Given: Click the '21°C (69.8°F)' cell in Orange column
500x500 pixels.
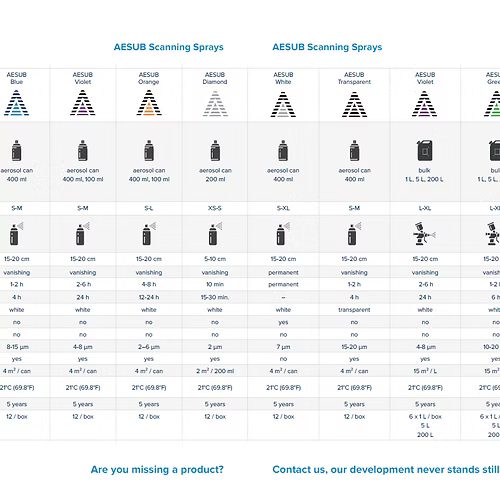Looking at the screenshot, I should tap(149, 388).
